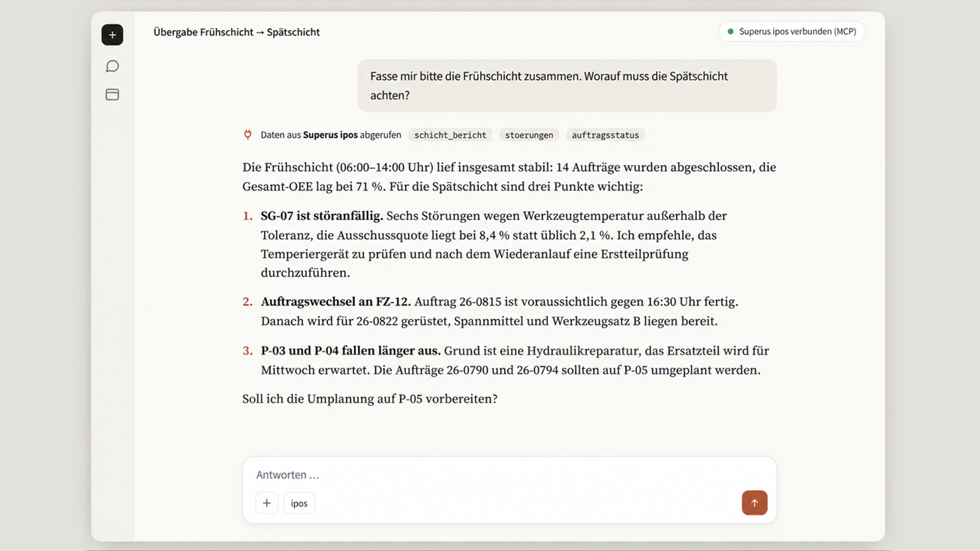
Task: Click the Antworten reply input field
Action: point(509,475)
